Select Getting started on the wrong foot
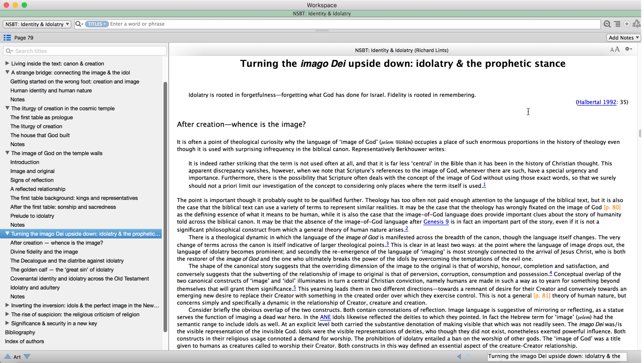The image size is (644, 363). pos(75,82)
